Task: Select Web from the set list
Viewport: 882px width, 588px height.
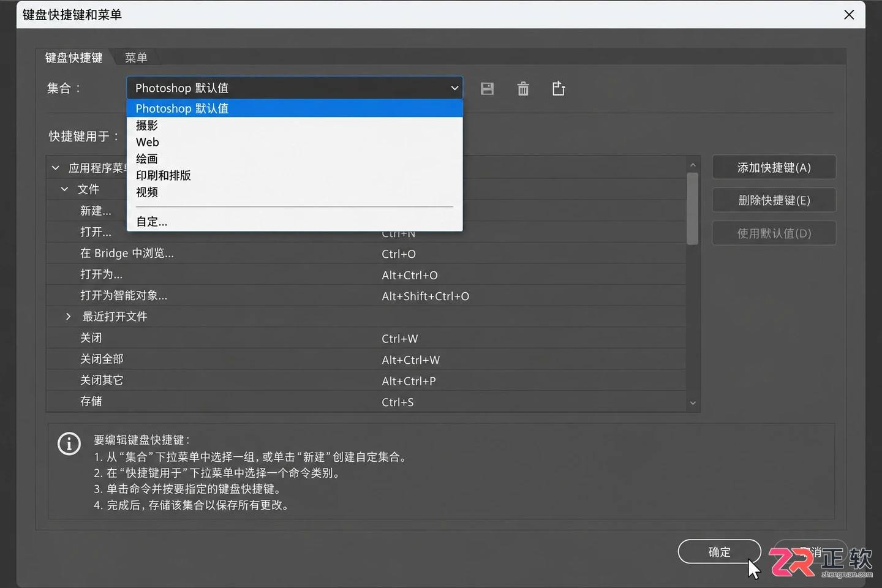Action: 295,142
